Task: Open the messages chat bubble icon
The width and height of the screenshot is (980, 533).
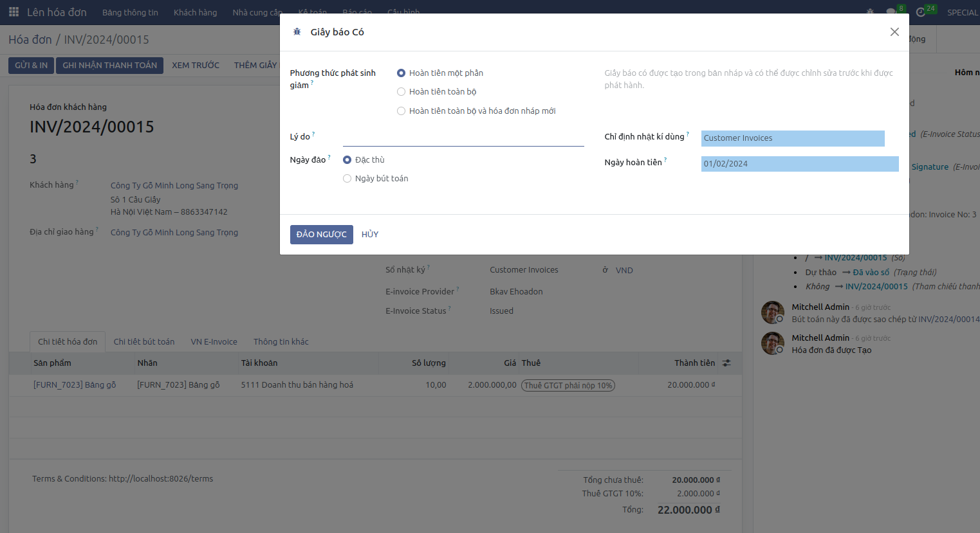Action: coord(891,12)
